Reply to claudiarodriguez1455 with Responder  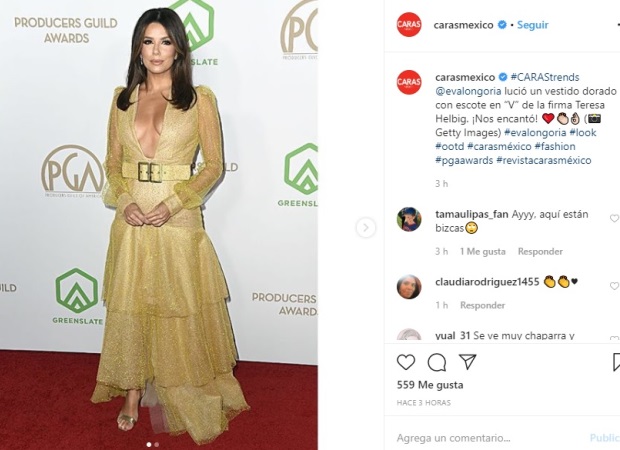click(482, 305)
